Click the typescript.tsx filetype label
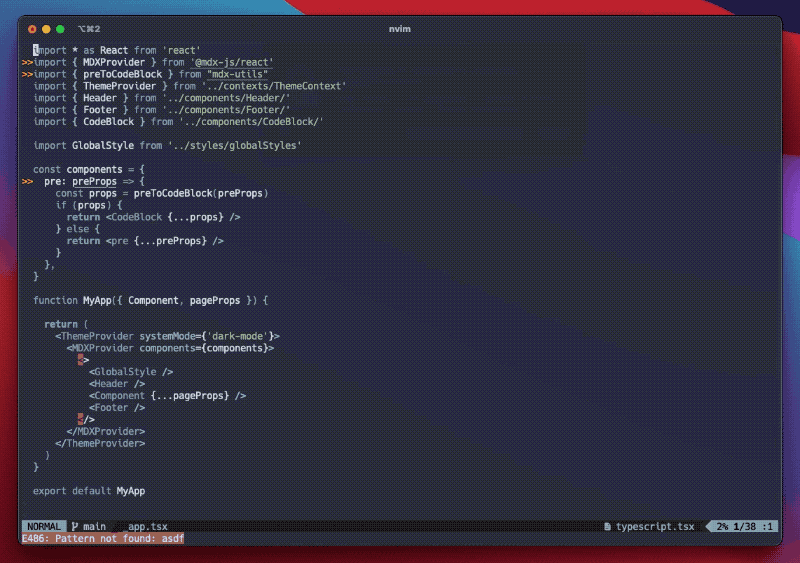The image size is (800, 563). click(655, 526)
